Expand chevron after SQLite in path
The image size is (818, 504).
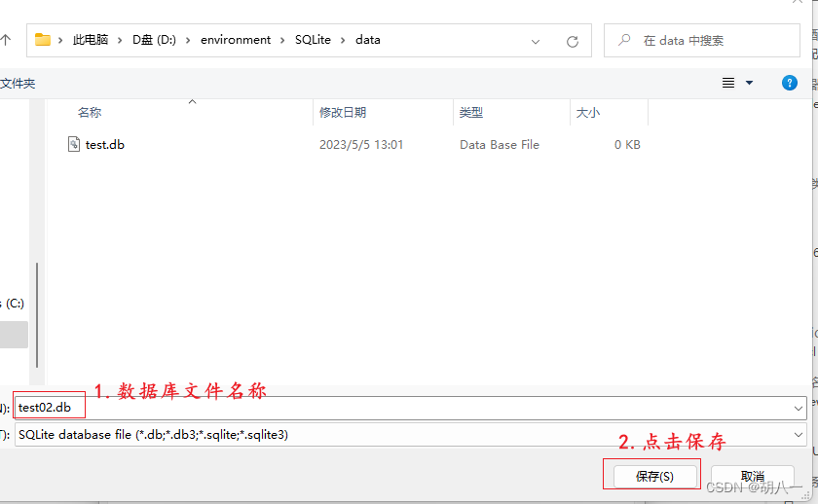coord(343,40)
